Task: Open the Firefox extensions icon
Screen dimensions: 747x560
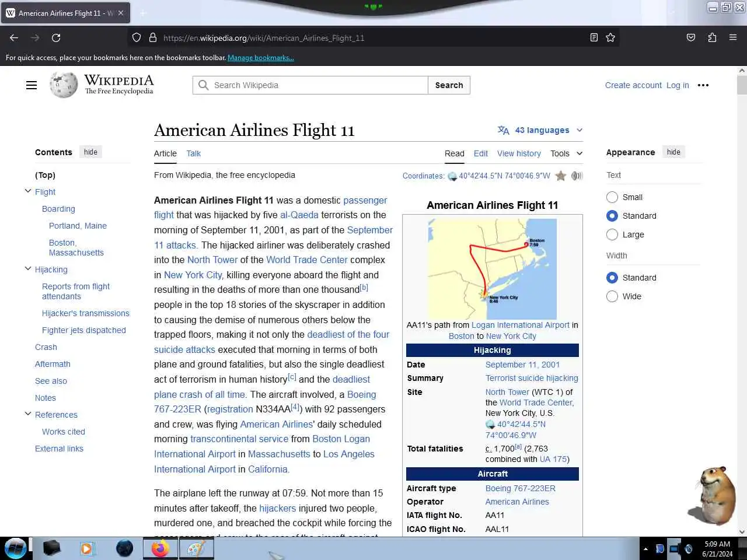Action: 712,38
